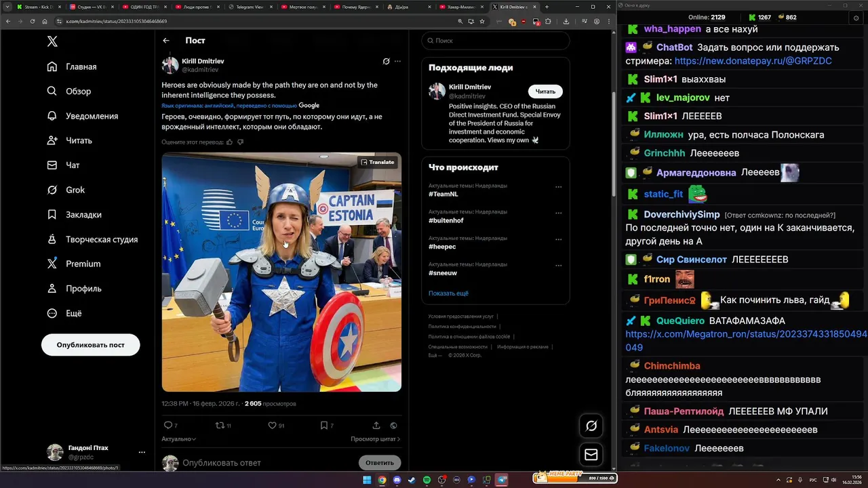Like the post with the heart icon
Viewport: 868px width, 488px height.
272,426
